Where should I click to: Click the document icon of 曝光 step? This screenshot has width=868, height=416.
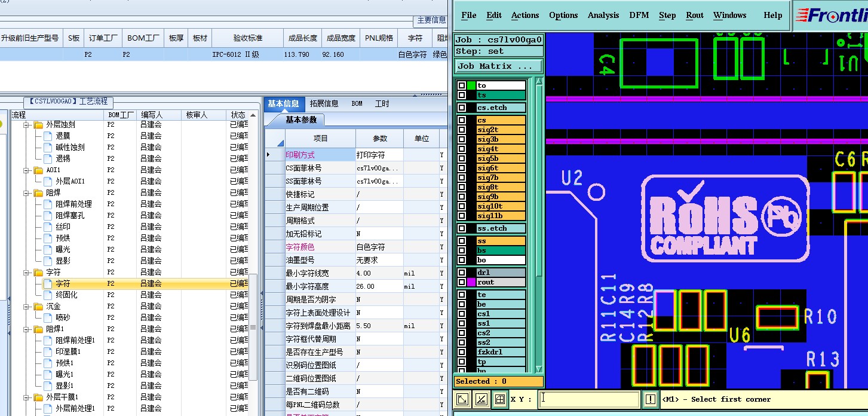(x=48, y=250)
